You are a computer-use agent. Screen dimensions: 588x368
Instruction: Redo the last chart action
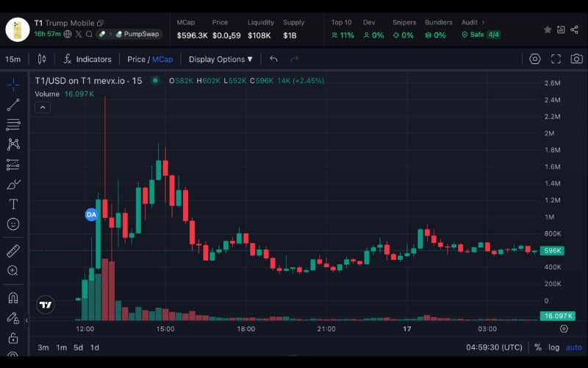click(x=295, y=59)
